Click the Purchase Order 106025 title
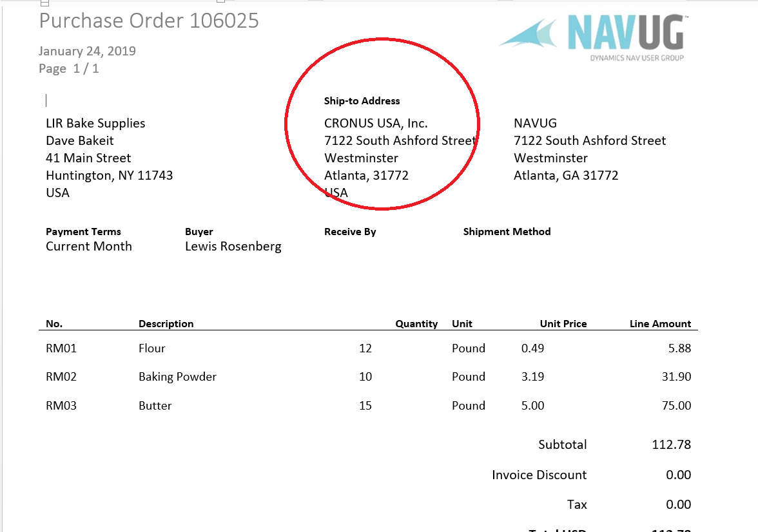Screen dimensions: 758x532 (x=149, y=21)
